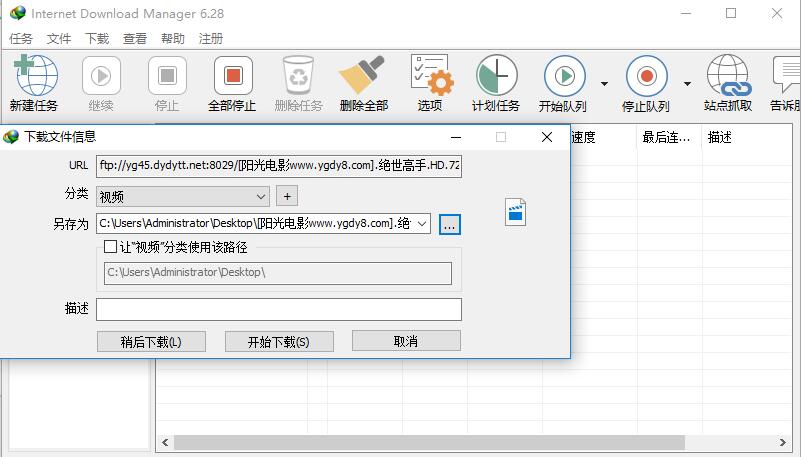Open the 注册 menu
The height and width of the screenshot is (457, 801).
point(210,39)
